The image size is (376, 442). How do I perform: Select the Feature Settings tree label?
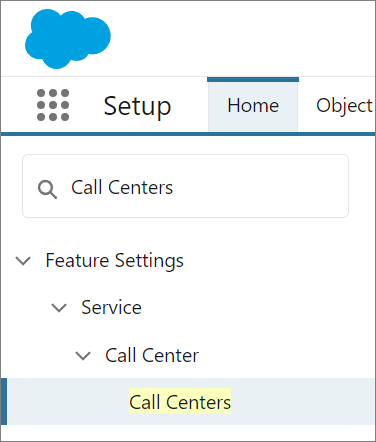click(x=114, y=260)
